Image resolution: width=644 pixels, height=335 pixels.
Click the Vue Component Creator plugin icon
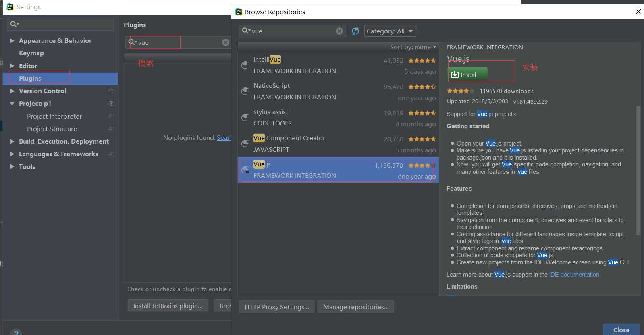(x=245, y=144)
